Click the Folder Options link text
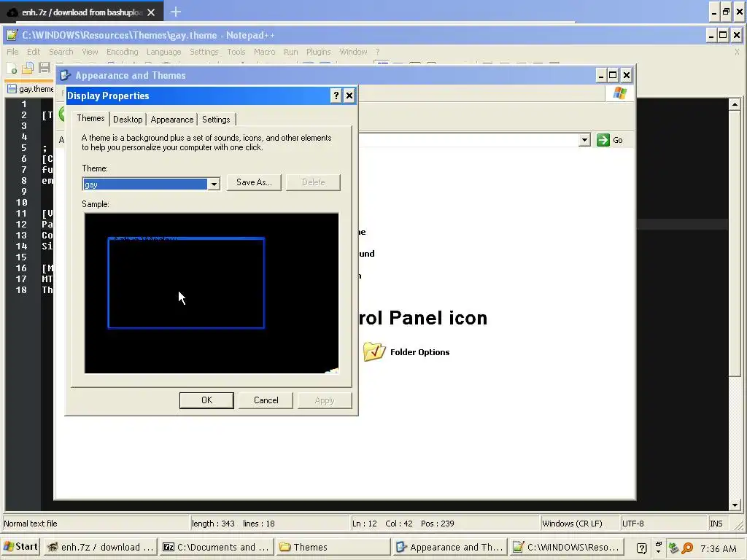Viewport: 747px width, 560px height. tap(419, 352)
